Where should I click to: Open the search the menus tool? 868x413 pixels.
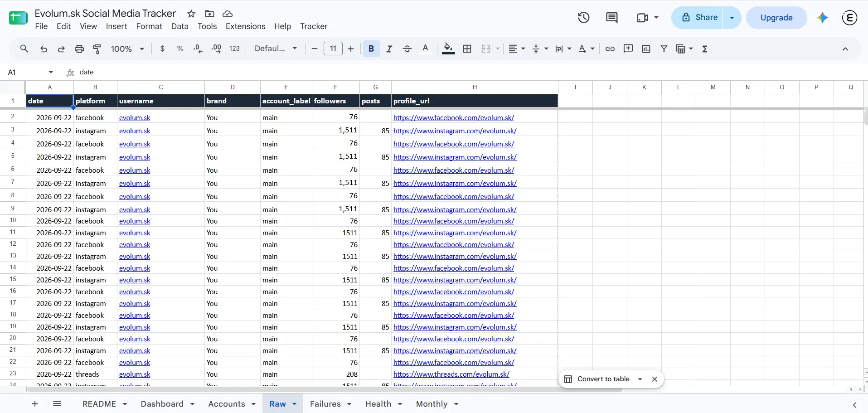(x=24, y=49)
